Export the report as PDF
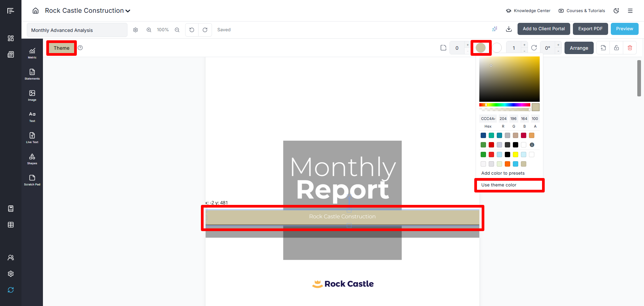The width and height of the screenshot is (644, 306). point(590,29)
